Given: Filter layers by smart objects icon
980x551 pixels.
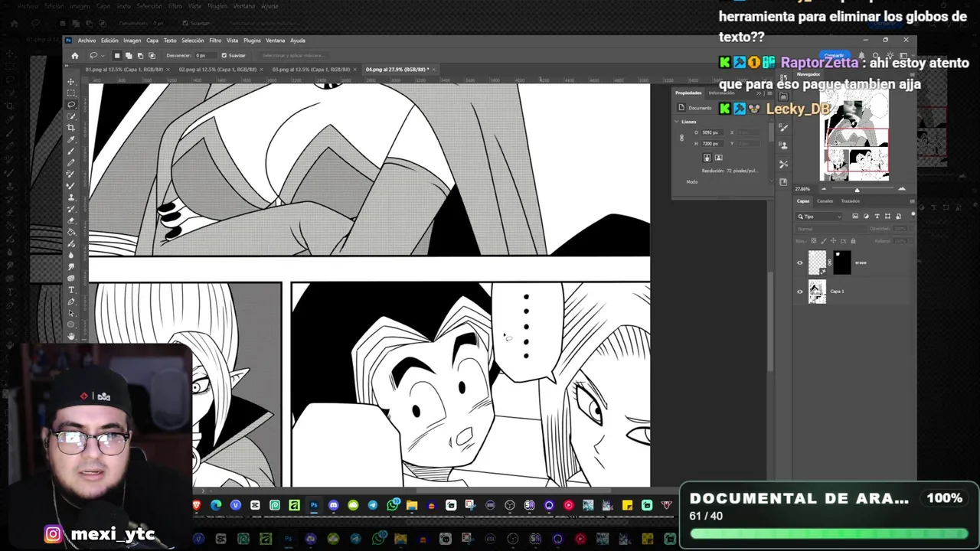Looking at the screenshot, I should pyautogui.click(x=898, y=217).
